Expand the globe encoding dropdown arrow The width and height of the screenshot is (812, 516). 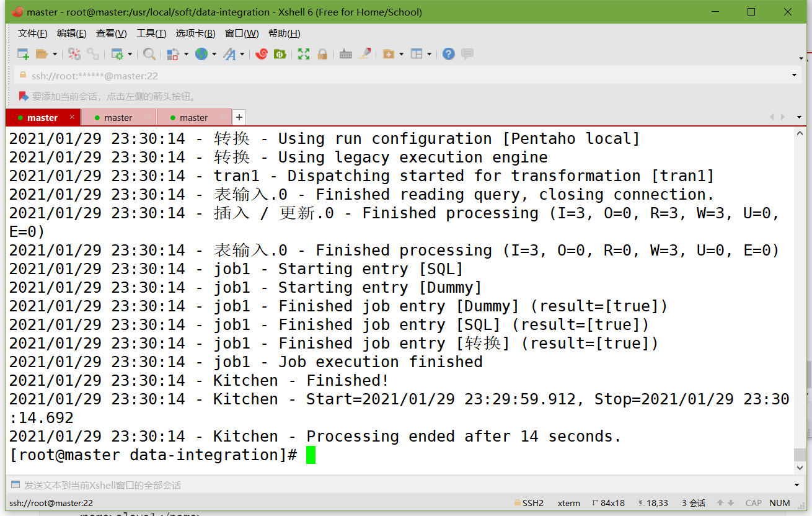214,54
